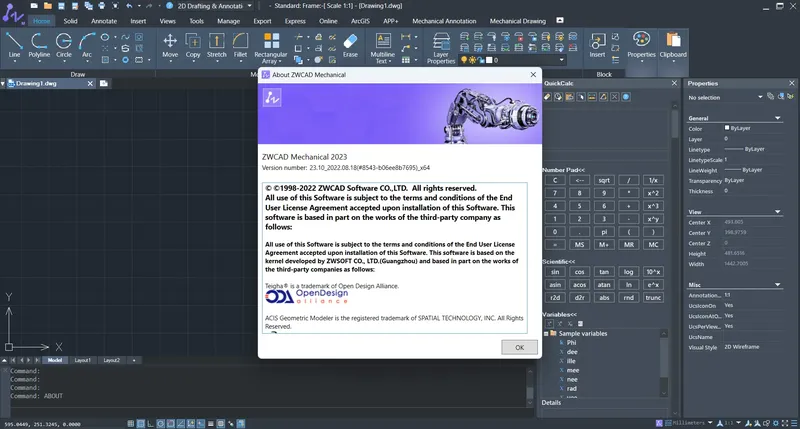Open the Multiline Text tool
Screen dimensions: 800x429
pos(383,47)
